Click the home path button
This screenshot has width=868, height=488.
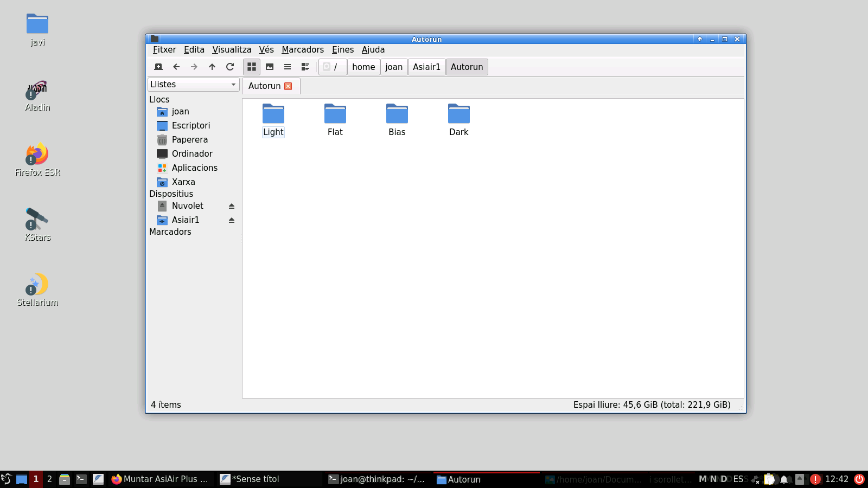[363, 67]
